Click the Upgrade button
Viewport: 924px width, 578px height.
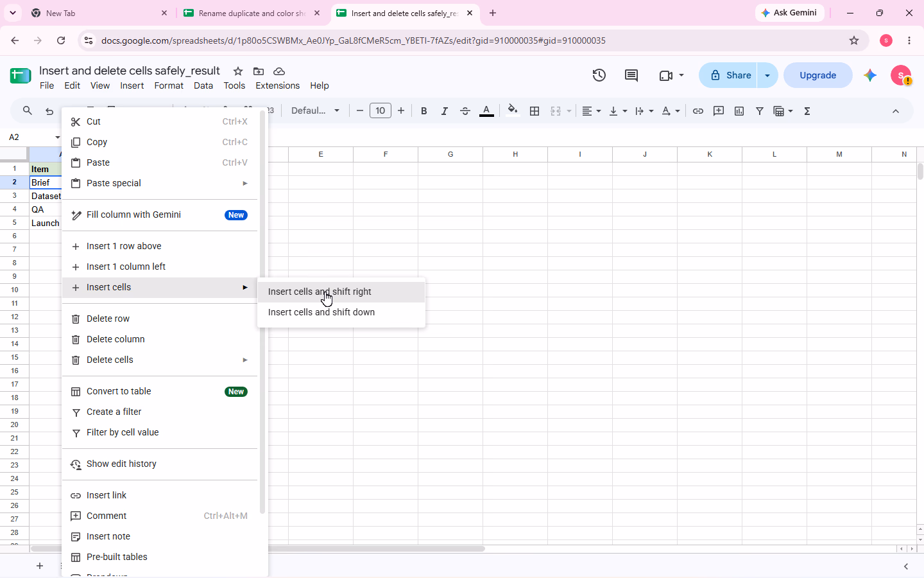tap(818, 75)
